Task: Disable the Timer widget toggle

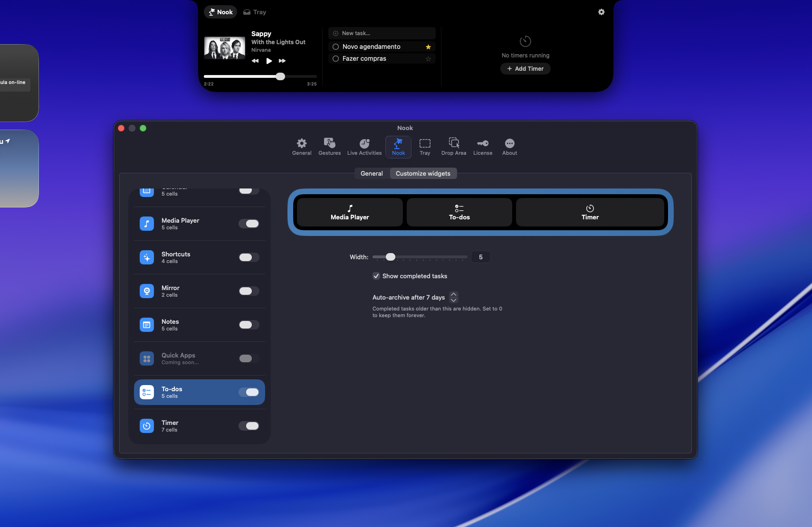Action: [249, 426]
